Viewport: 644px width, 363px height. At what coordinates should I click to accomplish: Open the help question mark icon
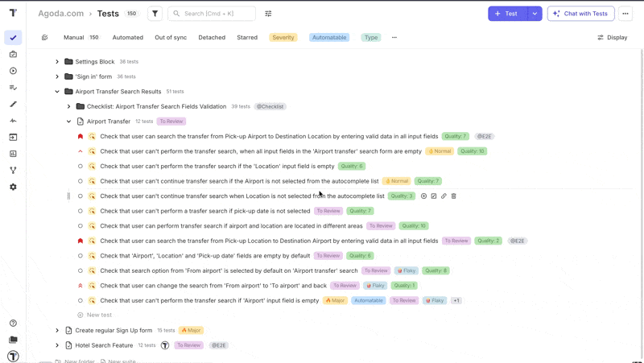(13, 324)
